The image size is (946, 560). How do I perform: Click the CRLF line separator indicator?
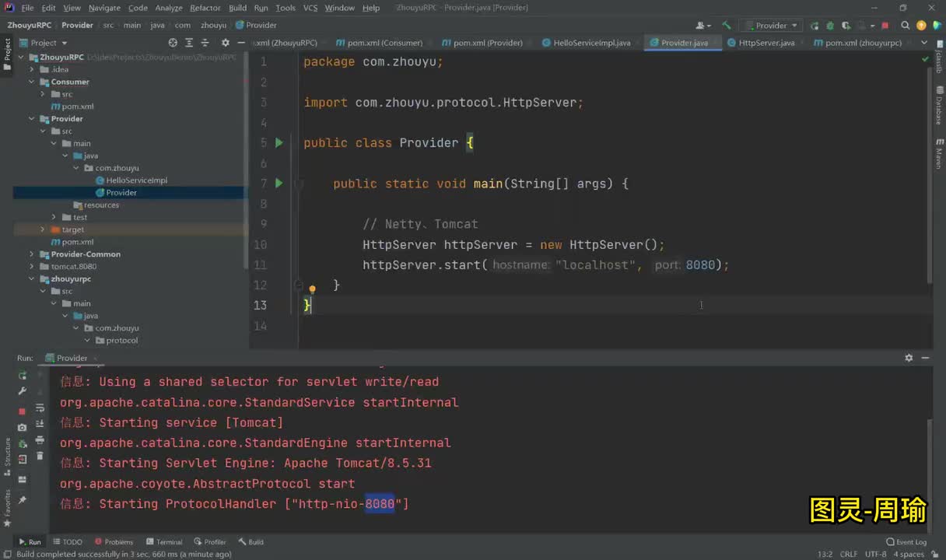(849, 555)
